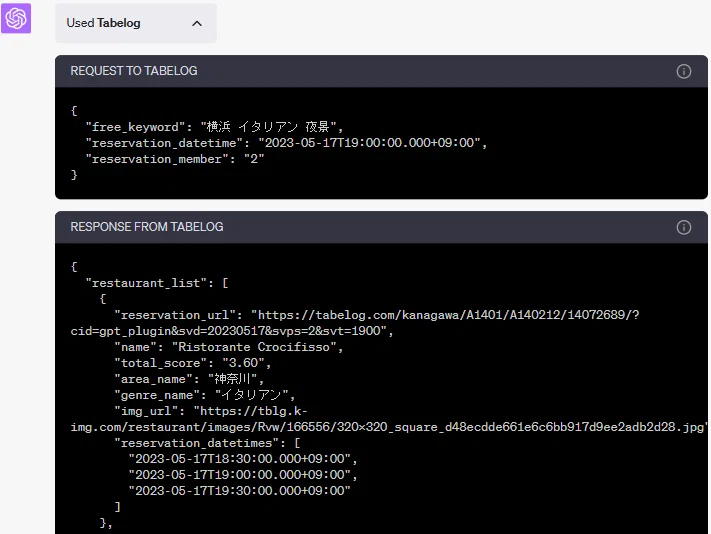Click the img.com restaurant image jpg path
Viewport: 711px width, 534px height.
point(388,427)
